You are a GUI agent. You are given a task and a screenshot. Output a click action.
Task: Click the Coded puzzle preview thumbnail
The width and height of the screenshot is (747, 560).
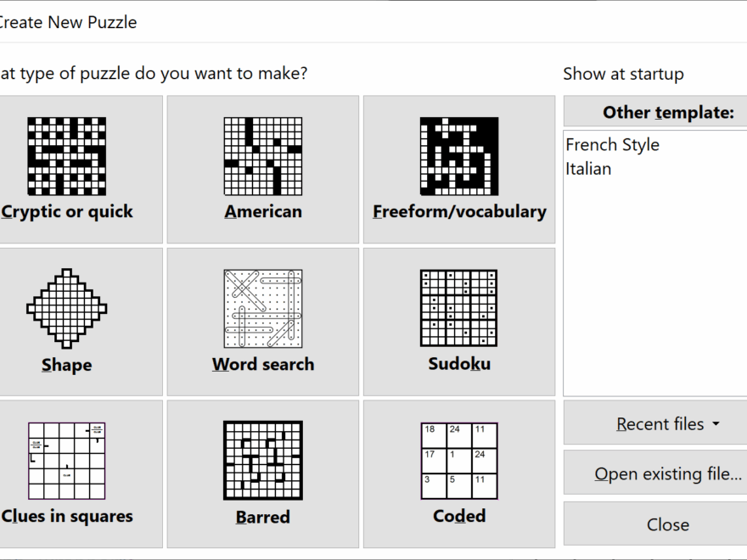pyautogui.click(x=459, y=461)
